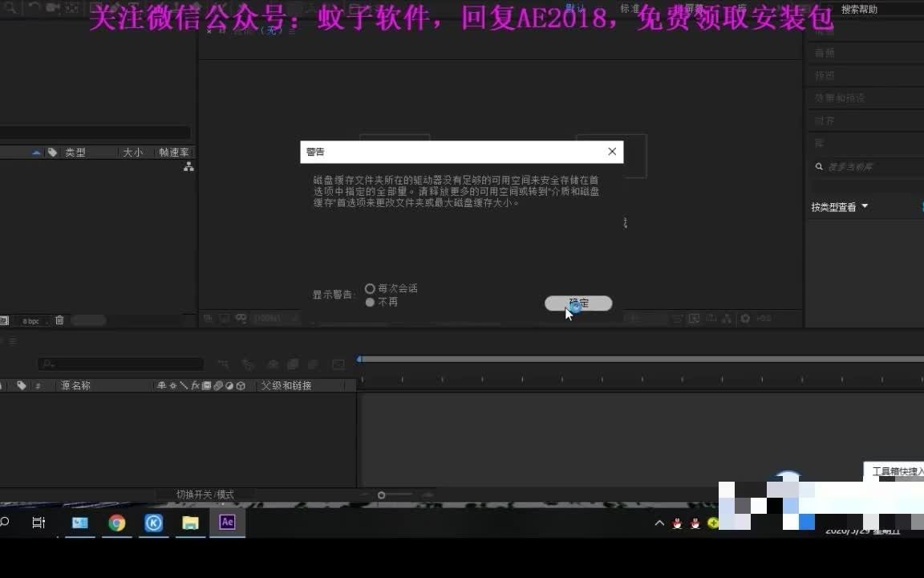The height and width of the screenshot is (578, 924).
Task: Open Chrome from the Windows taskbar
Action: (117, 523)
